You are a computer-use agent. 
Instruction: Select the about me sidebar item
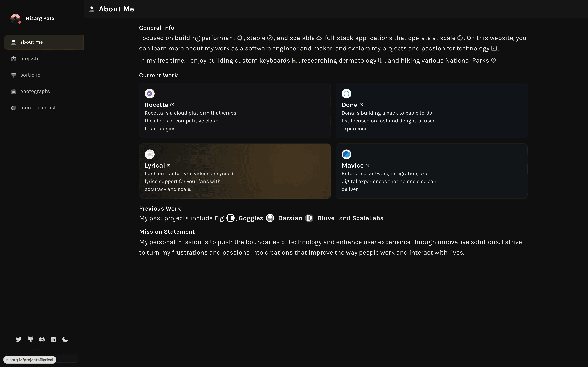tap(31, 42)
